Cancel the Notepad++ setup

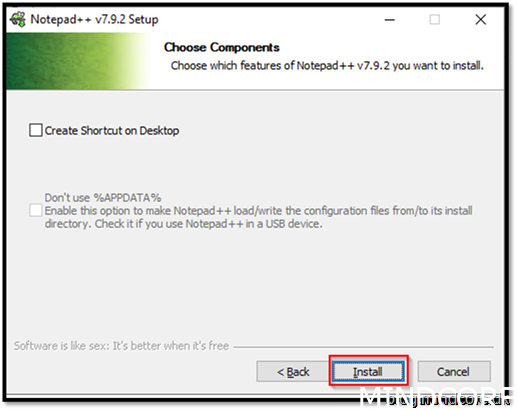454,372
